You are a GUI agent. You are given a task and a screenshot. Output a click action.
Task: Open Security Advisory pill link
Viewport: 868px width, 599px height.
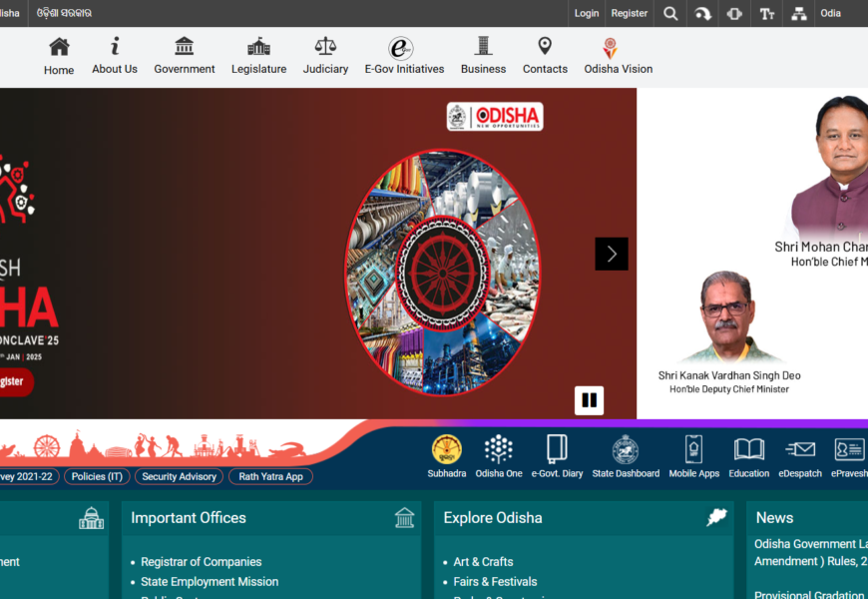(x=179, y=476)
